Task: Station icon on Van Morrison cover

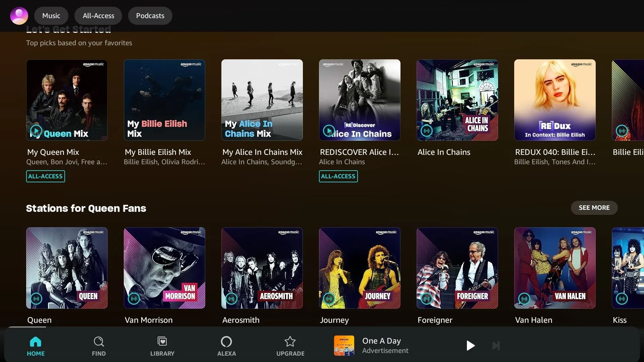Action: point(134,298)
